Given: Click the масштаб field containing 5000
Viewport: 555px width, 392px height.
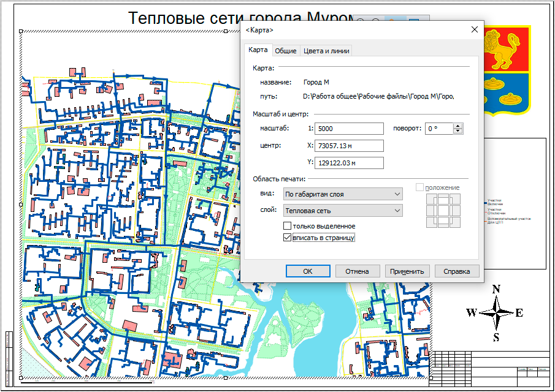Looking at the screenshot, I should [349, 129].
